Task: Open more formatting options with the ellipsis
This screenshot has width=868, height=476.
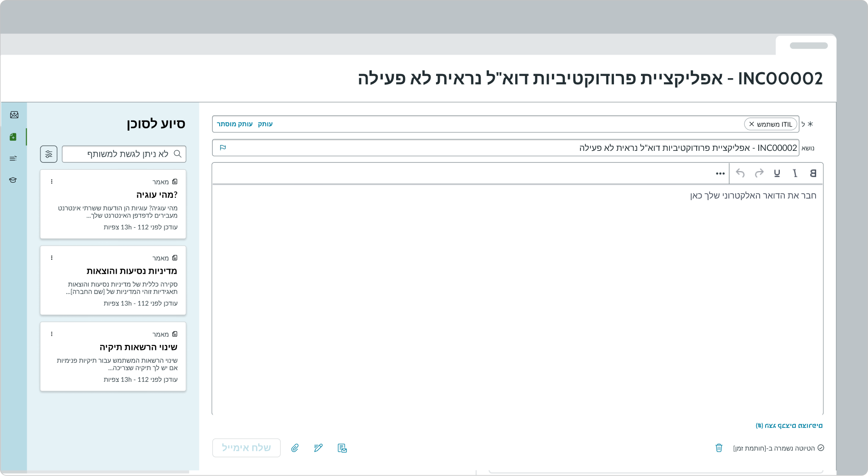Action: point(720,173)
